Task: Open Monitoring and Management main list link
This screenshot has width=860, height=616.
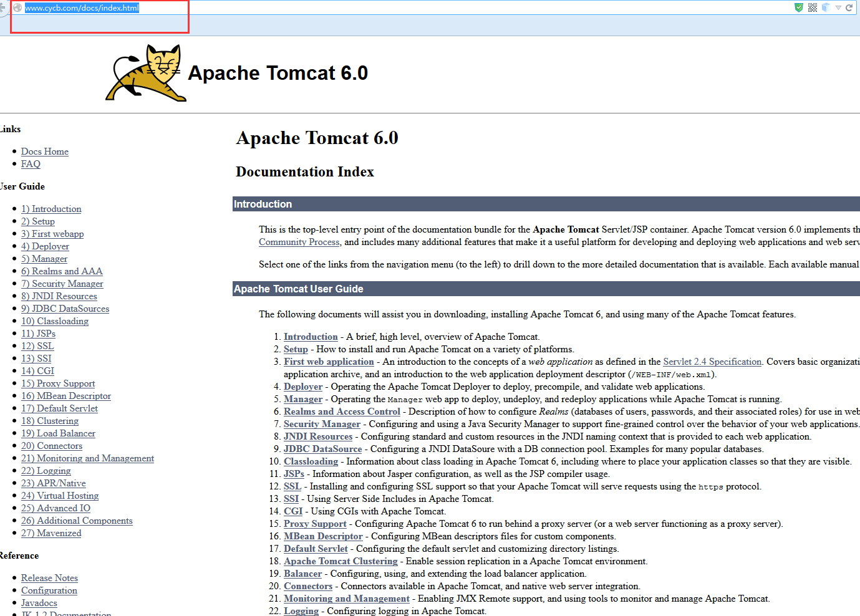Action: [x=347, y=599]
